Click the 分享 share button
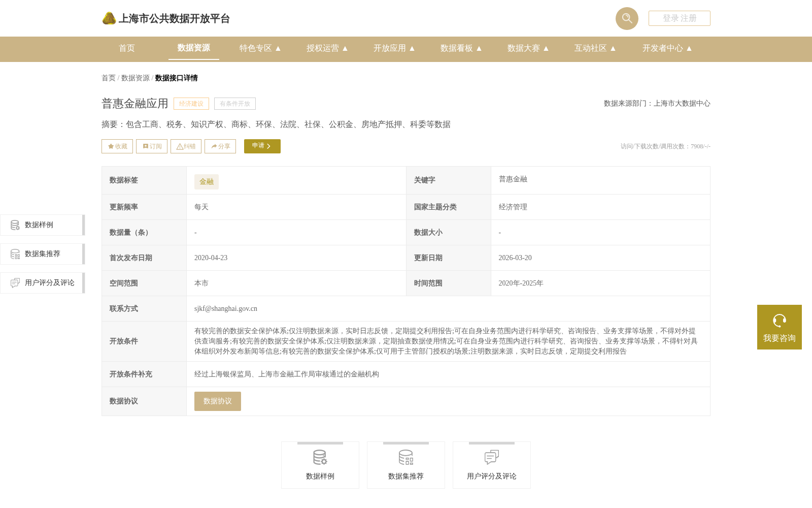 point(220,146)
